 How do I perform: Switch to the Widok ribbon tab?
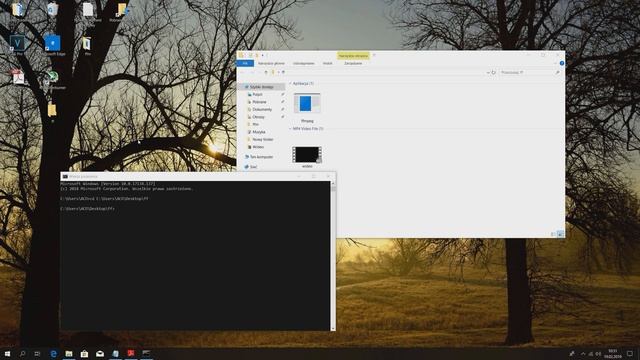pos(327,63)
